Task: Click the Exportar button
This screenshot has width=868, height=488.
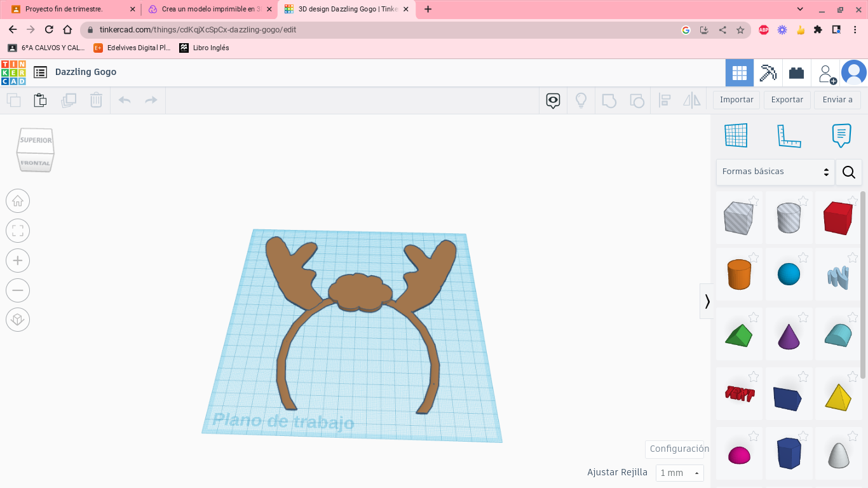Action: 787,100
